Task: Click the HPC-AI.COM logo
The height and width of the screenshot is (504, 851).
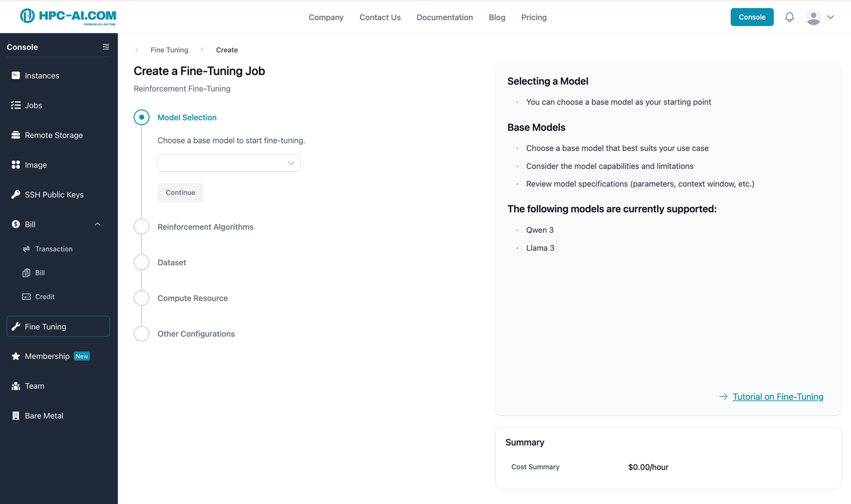Action: pos(68,16)
